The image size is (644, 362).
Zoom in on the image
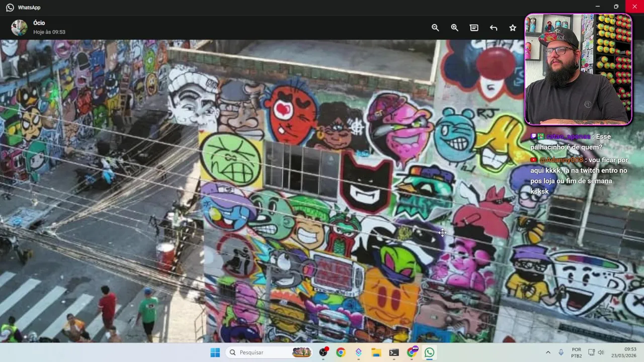pos(454,28)
